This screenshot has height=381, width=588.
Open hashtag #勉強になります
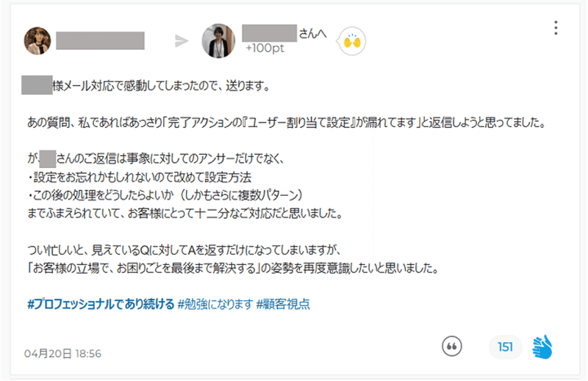pyautogui.click(x=215, y=304)
